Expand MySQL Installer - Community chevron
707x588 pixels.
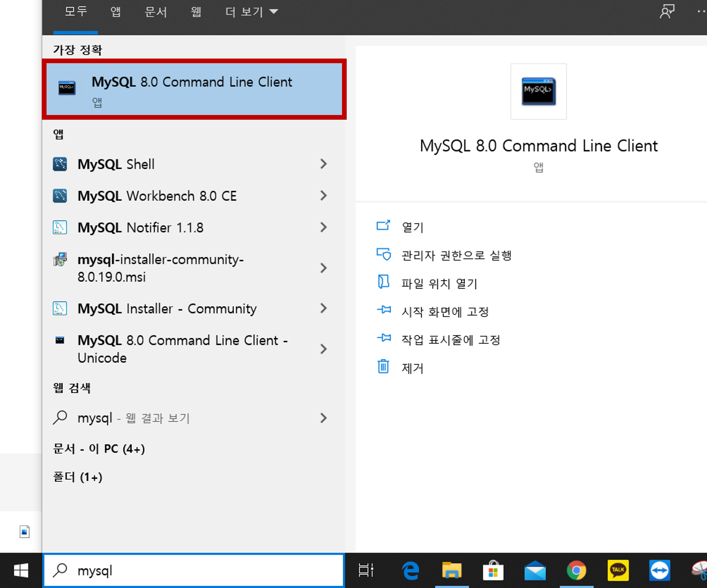[323, 308]
